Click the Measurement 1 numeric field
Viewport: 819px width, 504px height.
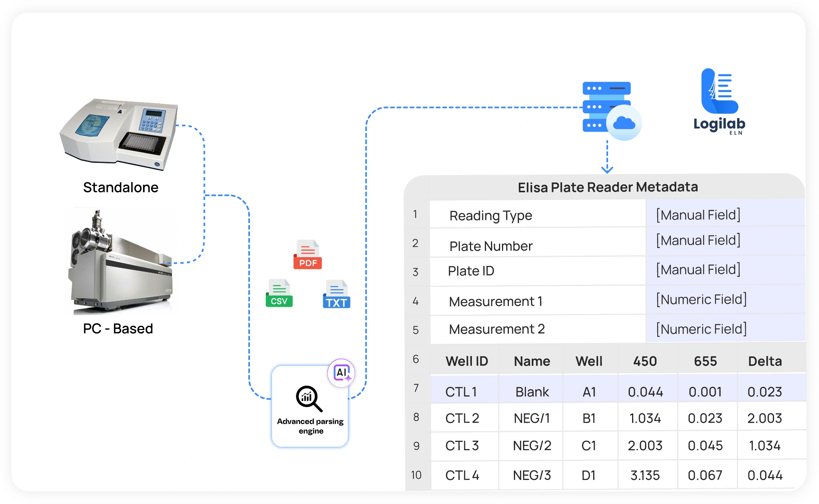[702, 300]
